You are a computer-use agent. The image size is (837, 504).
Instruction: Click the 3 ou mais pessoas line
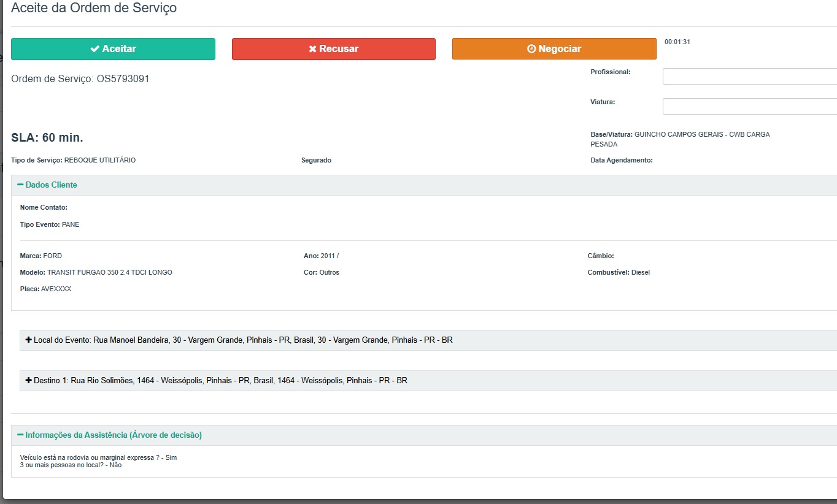71,465
